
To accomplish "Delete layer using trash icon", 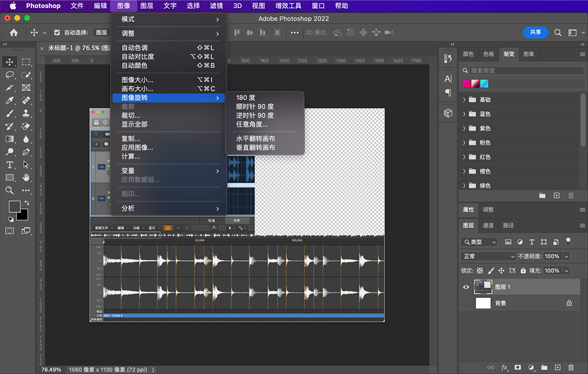I will tap(572, 367).
